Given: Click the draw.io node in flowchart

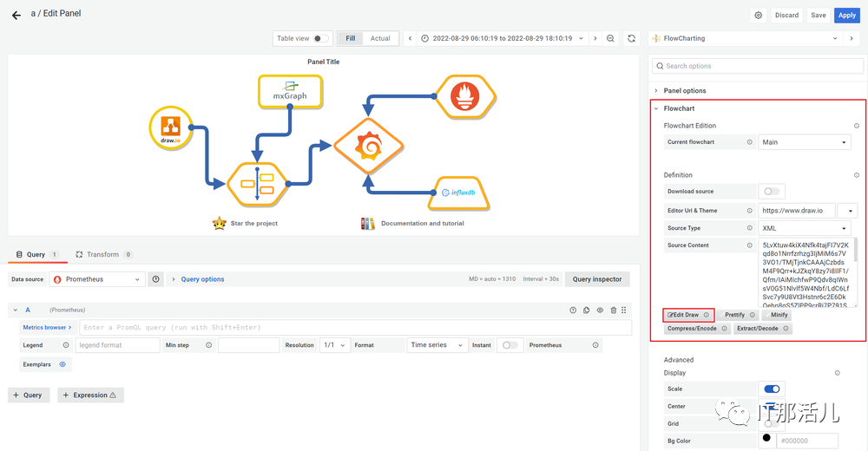Looking at the screenshot, I should click(170, 128).
